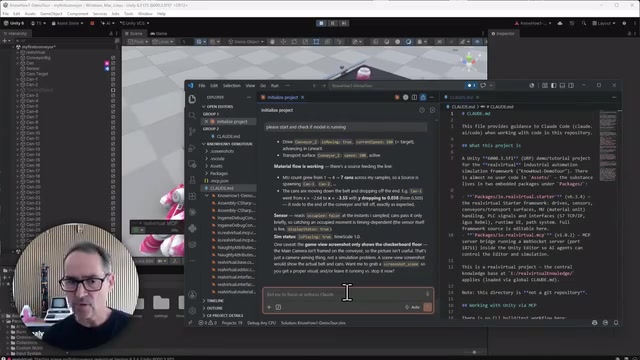Image resolution: width=640 pixels, height=360 pixels.
Task: Click VS Code notifications bell icon
Action: tap(616, 322)
